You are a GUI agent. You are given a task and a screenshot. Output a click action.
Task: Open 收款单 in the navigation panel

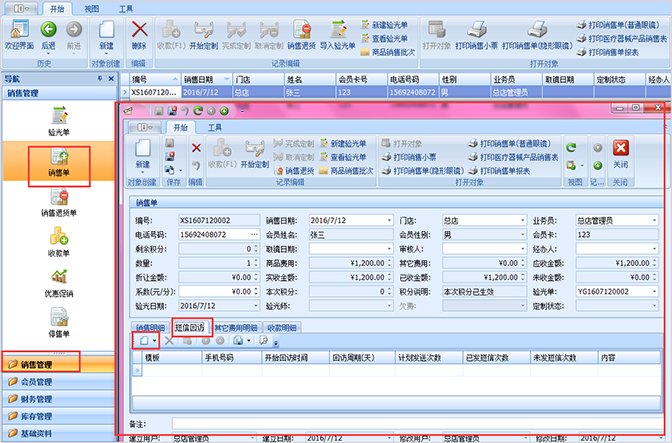coord(59,242)
